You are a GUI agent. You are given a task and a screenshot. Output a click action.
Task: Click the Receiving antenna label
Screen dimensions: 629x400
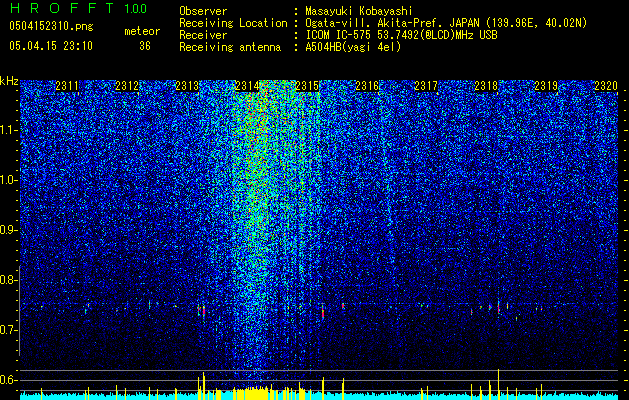(230, 47)
